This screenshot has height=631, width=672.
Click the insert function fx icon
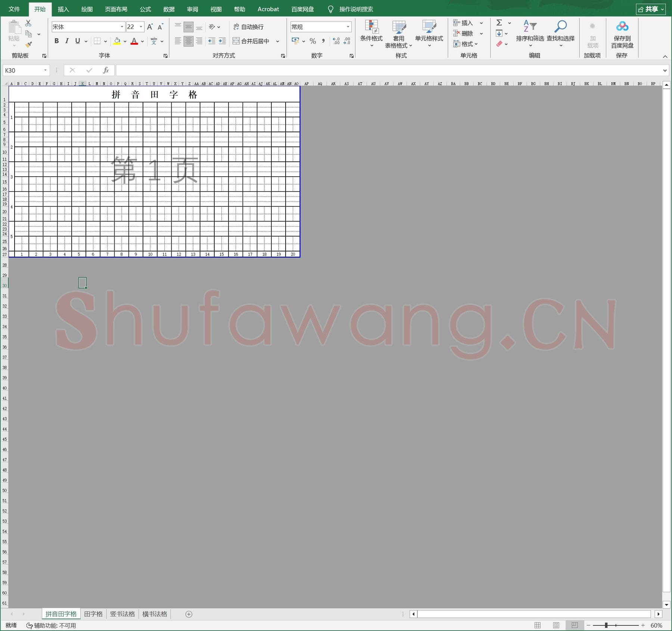pyautogui.click(x=106, y=70)
